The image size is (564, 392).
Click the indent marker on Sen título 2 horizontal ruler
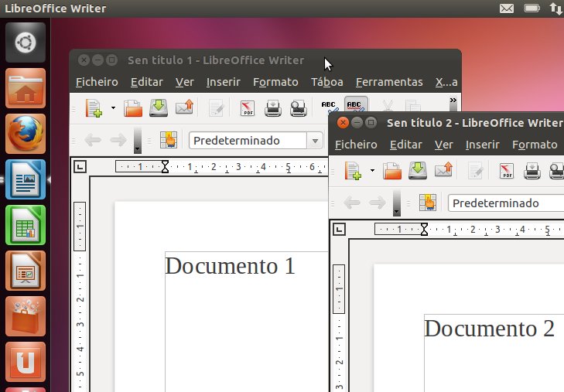pyautogui.click(x=424, y=229)
